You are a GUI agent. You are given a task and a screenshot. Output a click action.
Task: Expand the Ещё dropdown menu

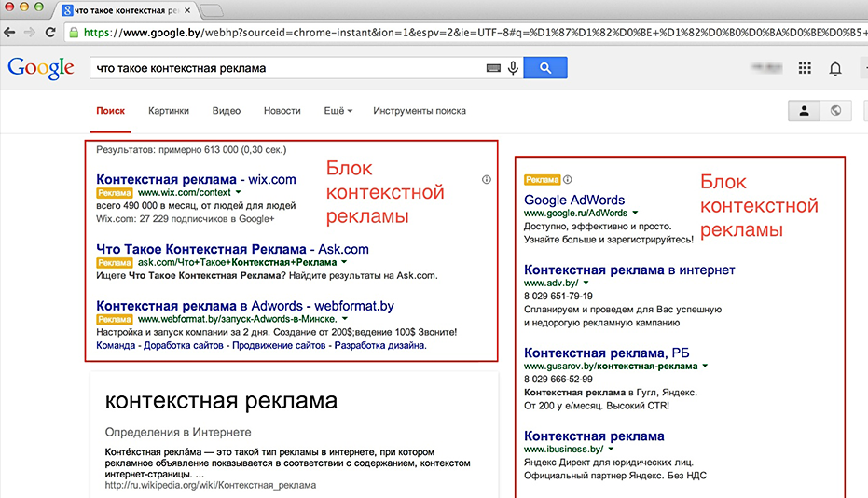[x=338, y=111]
